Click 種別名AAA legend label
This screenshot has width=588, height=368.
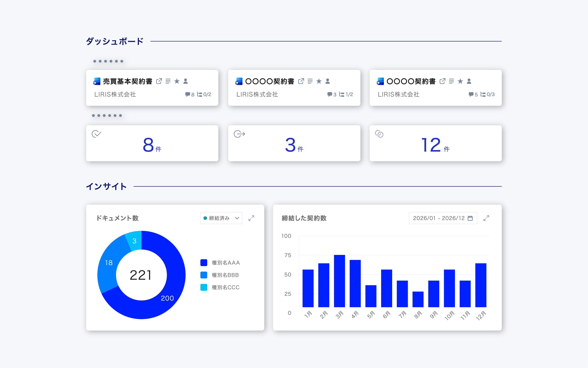coord(226,263)
